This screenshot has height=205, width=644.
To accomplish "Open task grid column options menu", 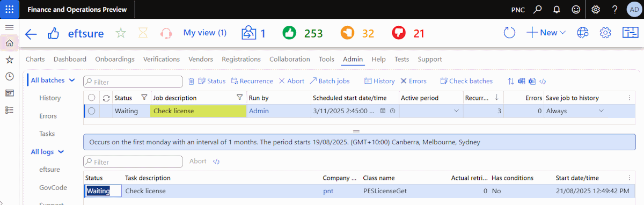I will (630, 178).
